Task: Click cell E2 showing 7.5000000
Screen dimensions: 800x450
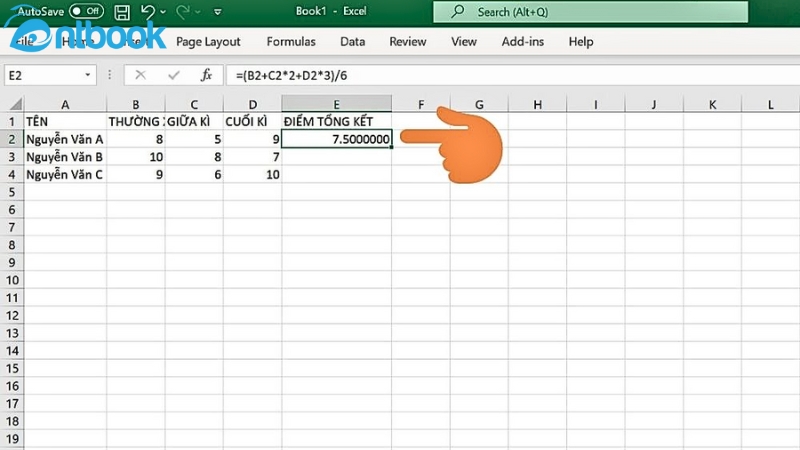Action: pos(337,139)
